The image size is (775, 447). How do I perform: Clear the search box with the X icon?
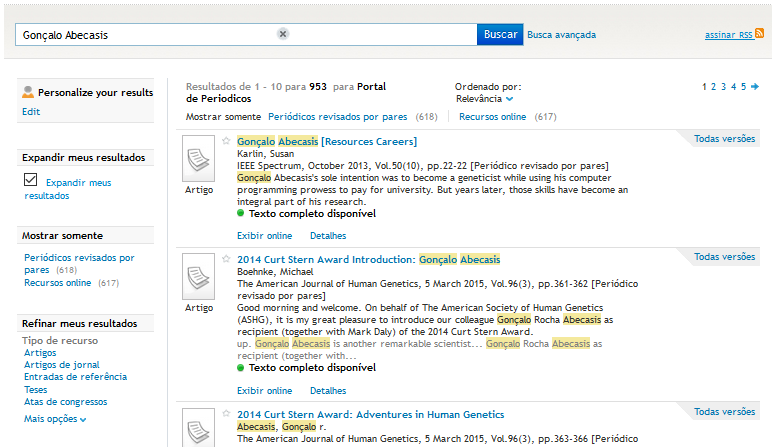pyautogui.click(x=283, y=34)
